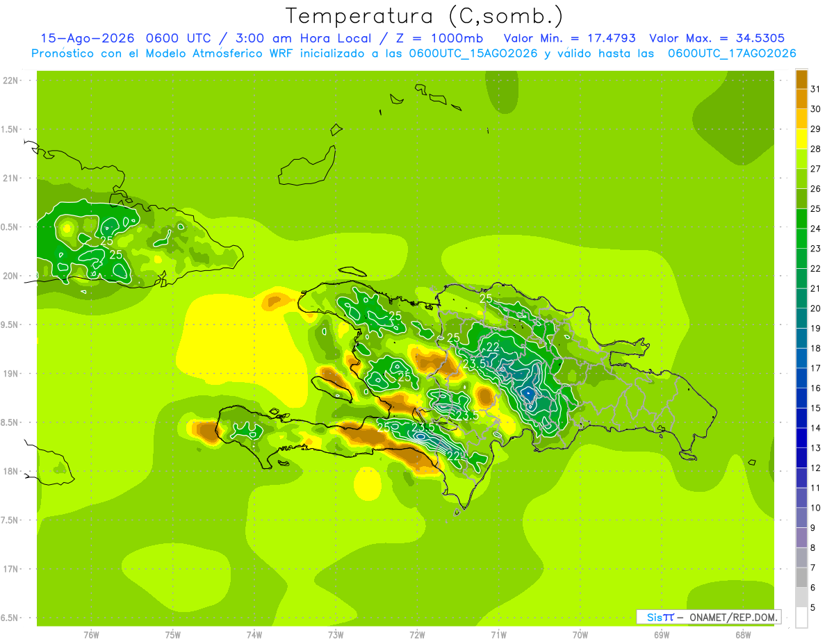Click the 70W longitude axis label
Screen dimensions: 834x644
[580, 635]
